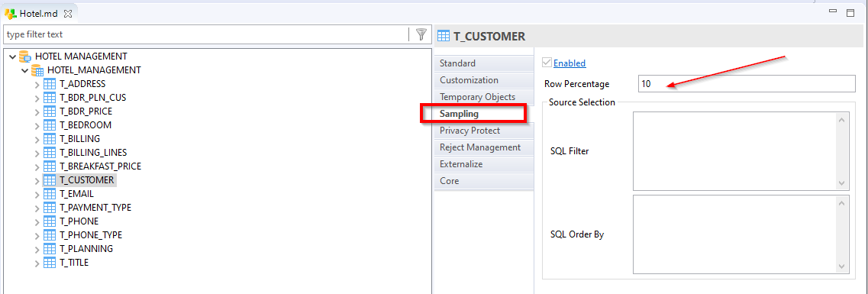Screen dimensions: 868x294
Task: Focus the type filter text box
Action: (206, 34)
